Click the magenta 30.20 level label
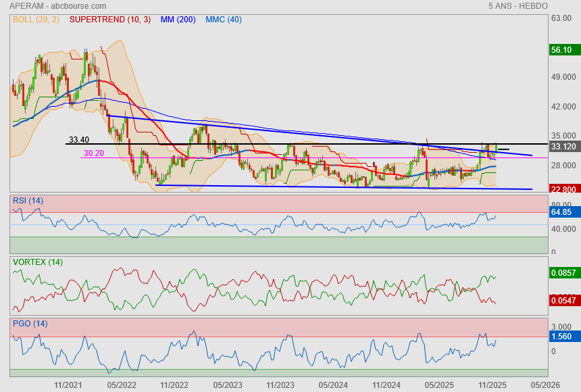 94,153
